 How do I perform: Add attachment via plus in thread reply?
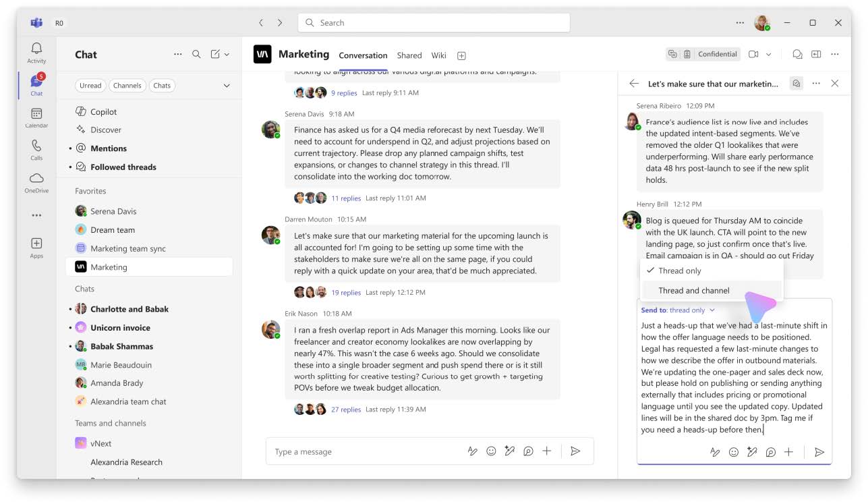point(788,452)
